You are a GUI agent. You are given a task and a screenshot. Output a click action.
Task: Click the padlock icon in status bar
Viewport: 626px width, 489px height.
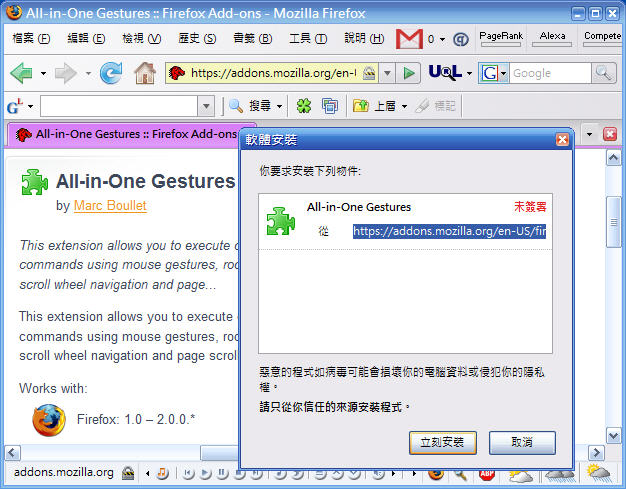coord(128,473)
